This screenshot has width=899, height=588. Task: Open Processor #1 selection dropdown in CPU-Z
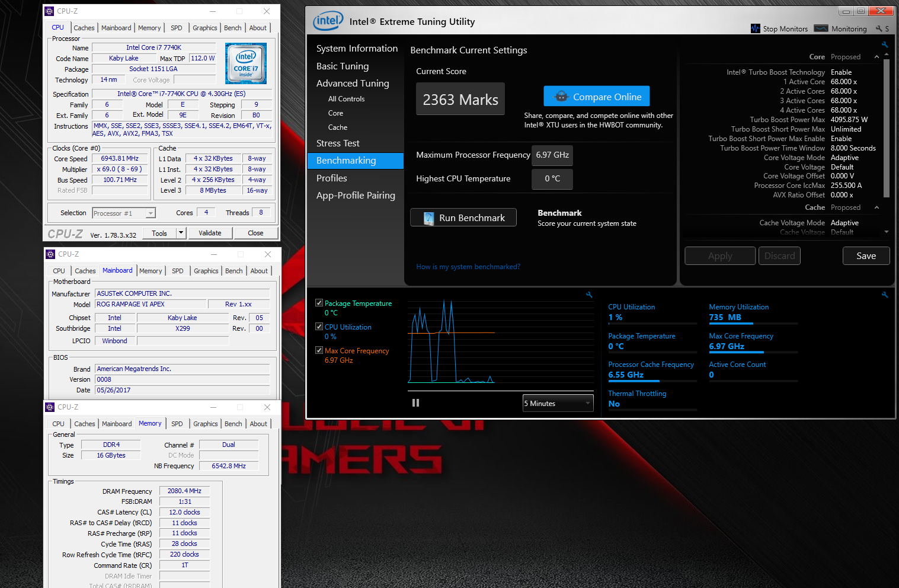point(123,213)
